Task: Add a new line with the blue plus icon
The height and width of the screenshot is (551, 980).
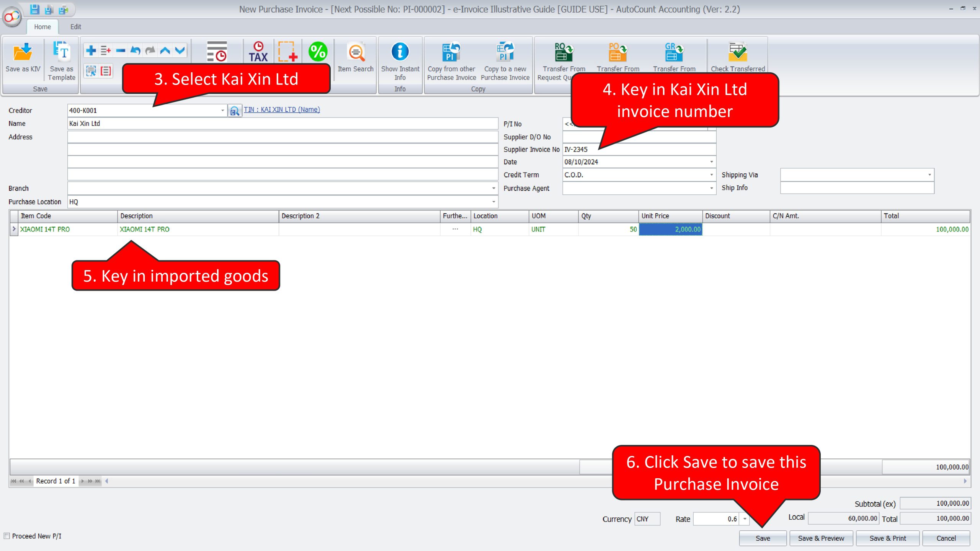Action: click(91, 51)
